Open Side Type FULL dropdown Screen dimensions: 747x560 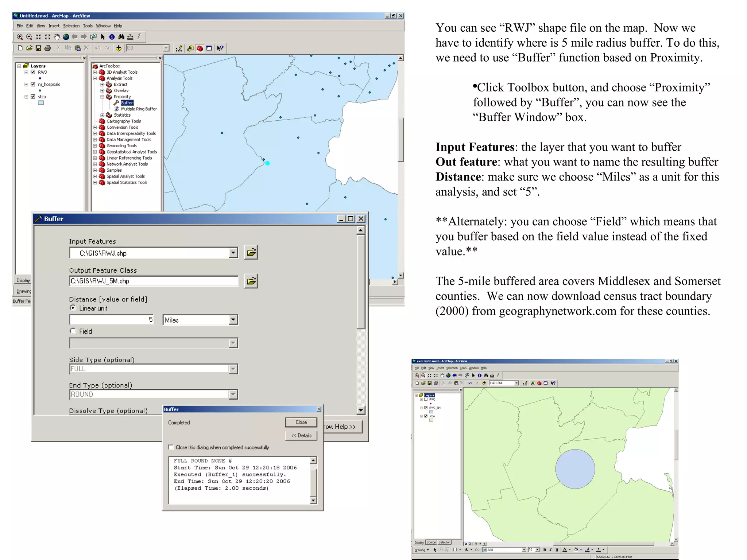[233, 369]
